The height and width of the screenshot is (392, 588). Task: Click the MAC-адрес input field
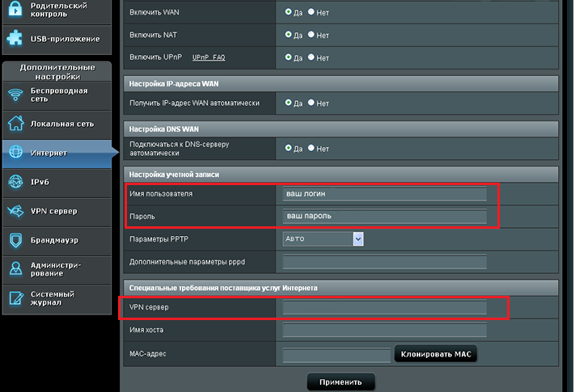336,355
